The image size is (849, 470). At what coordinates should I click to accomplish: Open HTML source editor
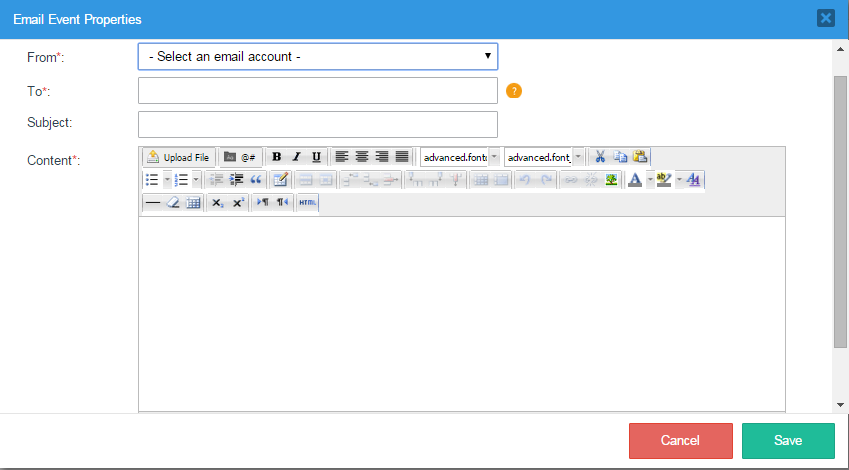click(308, 203)
